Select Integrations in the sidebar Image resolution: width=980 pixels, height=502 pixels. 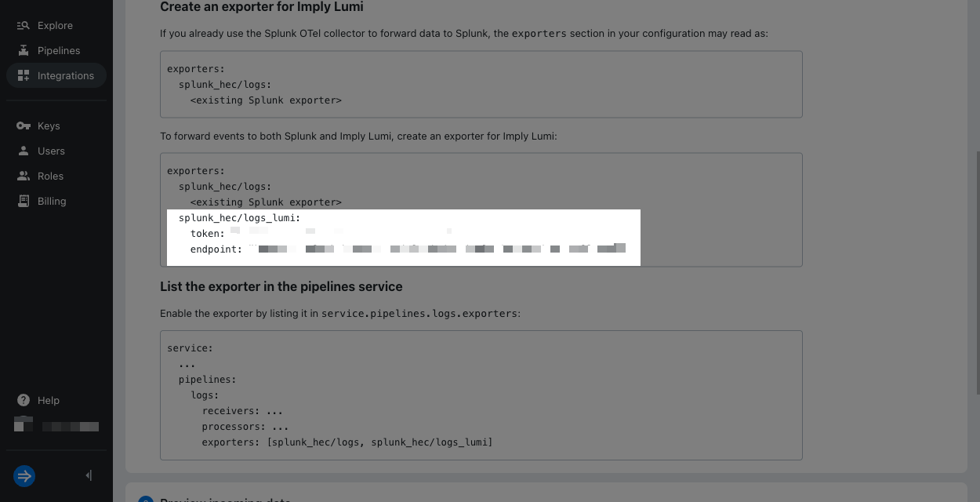tap(56, 75)
